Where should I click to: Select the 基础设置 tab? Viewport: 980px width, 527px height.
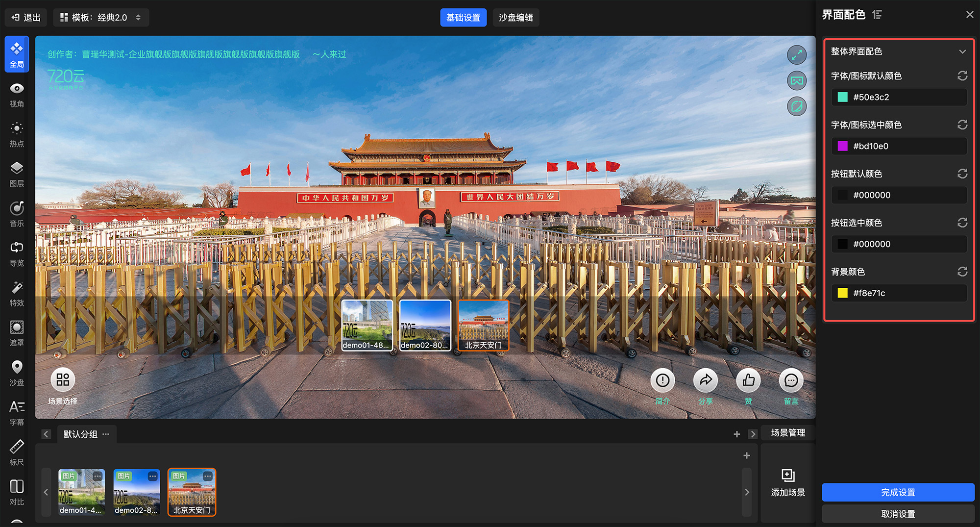[x=463, y=18]
